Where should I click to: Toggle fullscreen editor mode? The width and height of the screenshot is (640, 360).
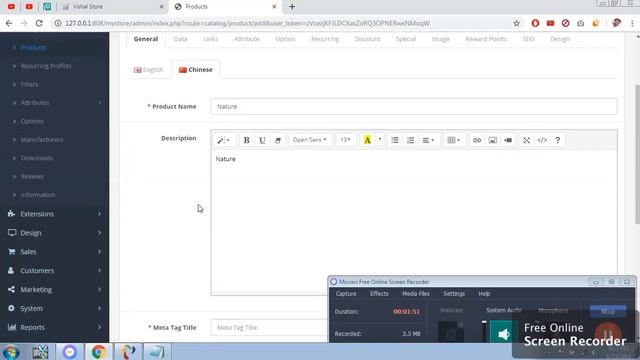(x=527, y=140)
